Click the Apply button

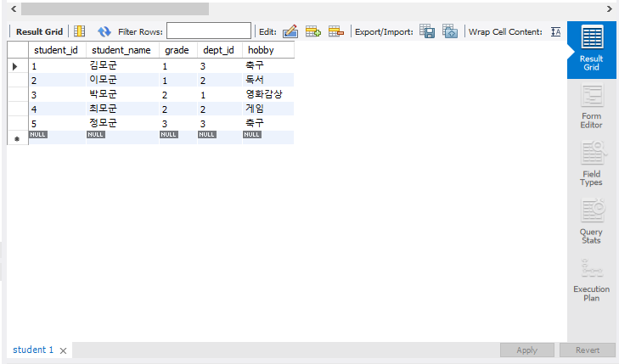527,350
